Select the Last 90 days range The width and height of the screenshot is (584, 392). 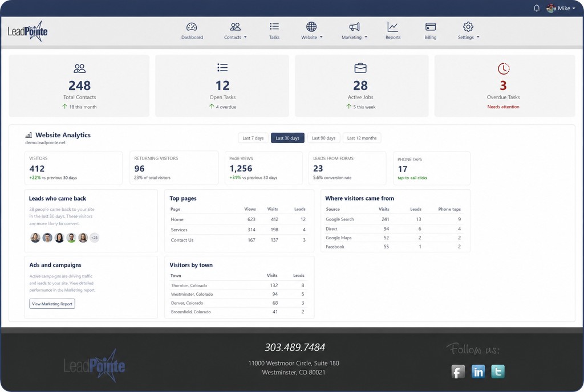(x=323, y=138)
